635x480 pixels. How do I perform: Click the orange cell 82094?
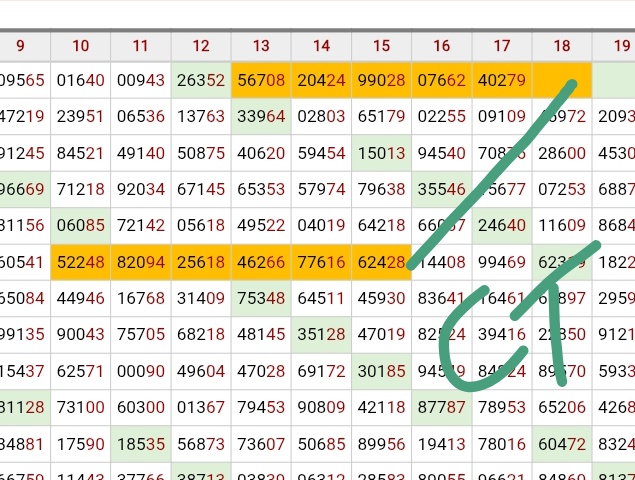(x=141, y=262)
